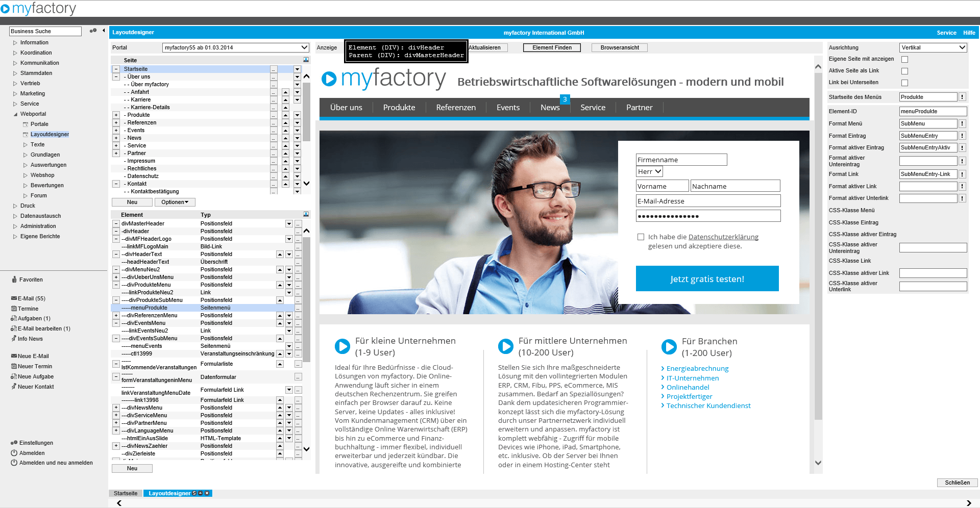Expand the Referenzen page node
This screenshot has width=980, height=508.
pos(116,122)
